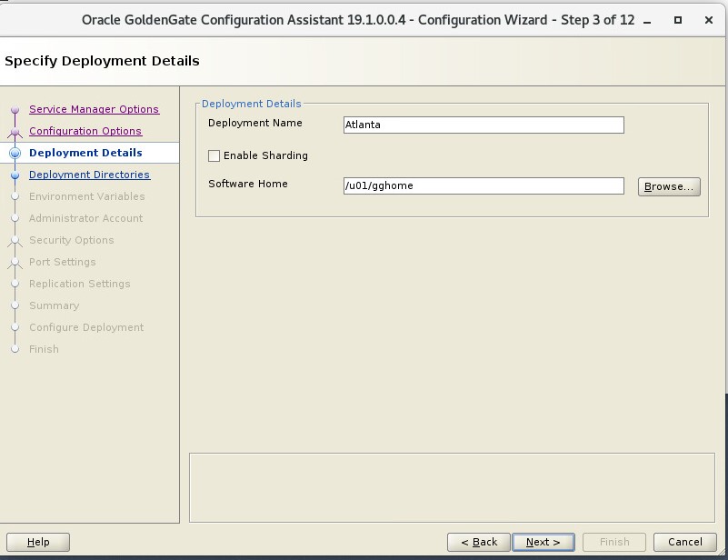This screenshot has width=728, height=560.
Task: Click the Specify Deployment Details heading
Action: (x=102, y=61)
